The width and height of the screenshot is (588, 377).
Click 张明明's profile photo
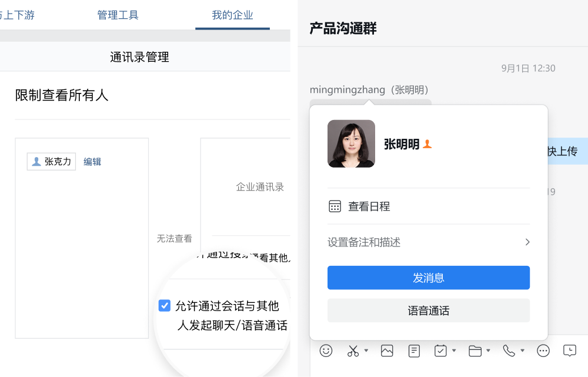352,144
